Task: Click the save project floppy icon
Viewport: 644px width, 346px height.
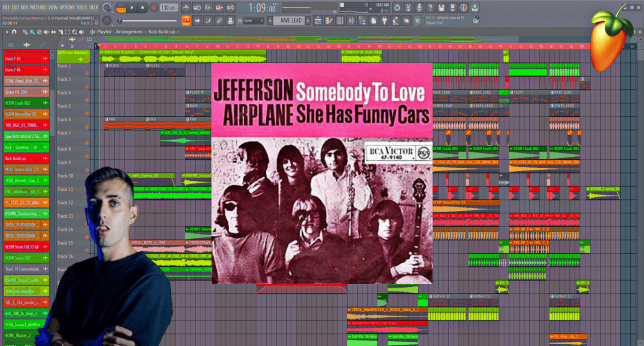Action: [441, 7]
